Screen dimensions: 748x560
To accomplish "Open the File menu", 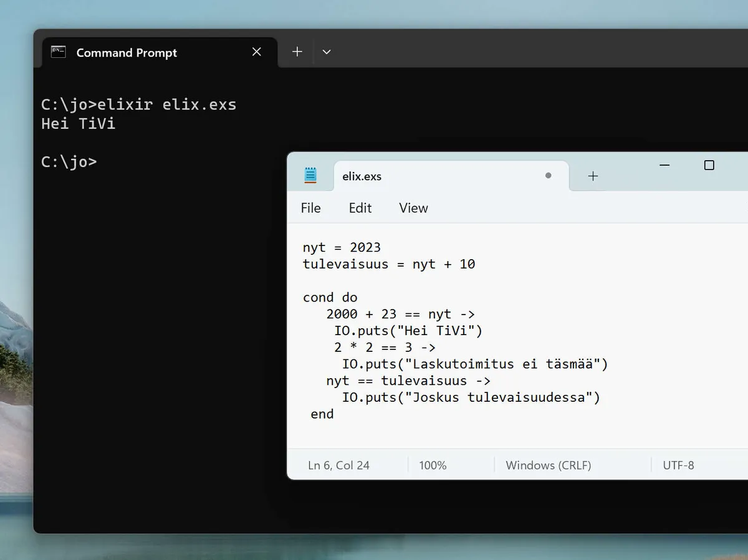I will coord(310,208).
